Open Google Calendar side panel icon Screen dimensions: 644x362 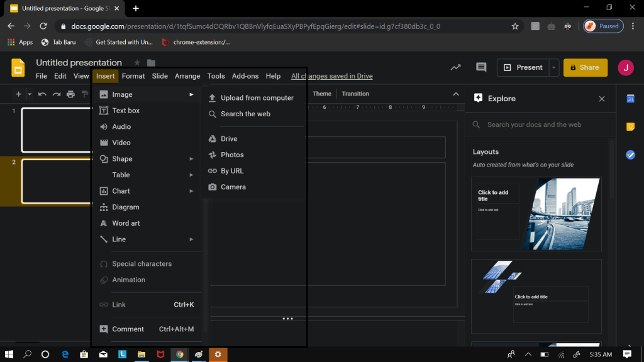point(630,99)
